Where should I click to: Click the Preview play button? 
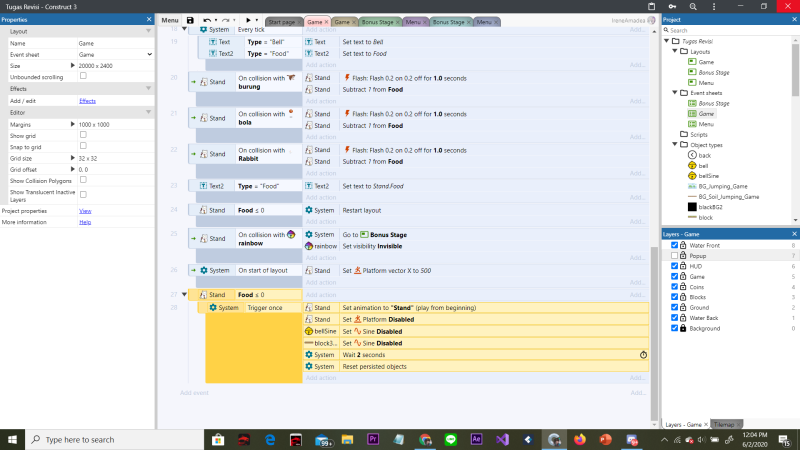(x=248, y=20)
